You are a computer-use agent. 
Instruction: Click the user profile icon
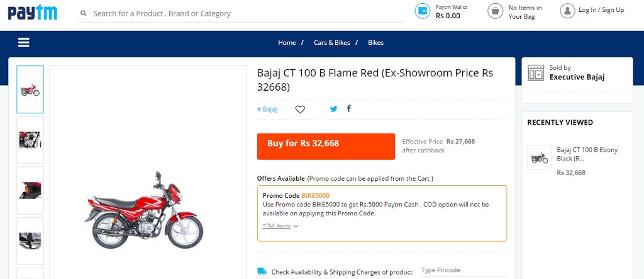pos(567,10)
